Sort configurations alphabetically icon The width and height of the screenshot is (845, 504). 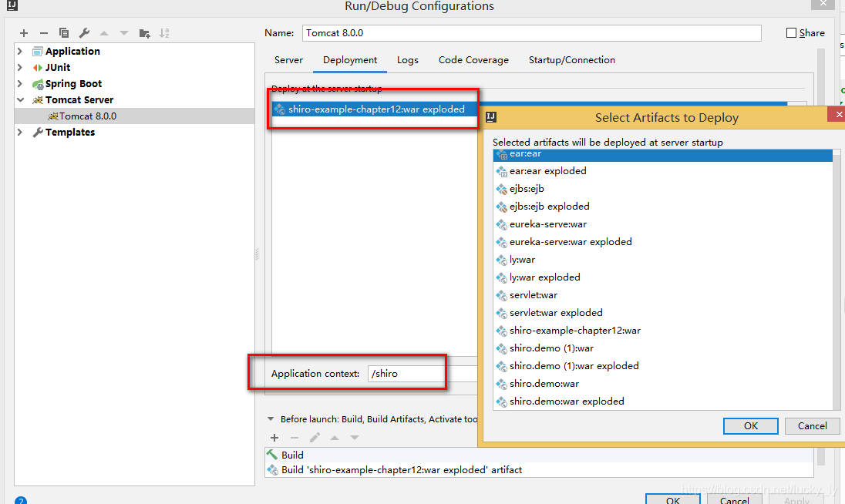point(164,33)
